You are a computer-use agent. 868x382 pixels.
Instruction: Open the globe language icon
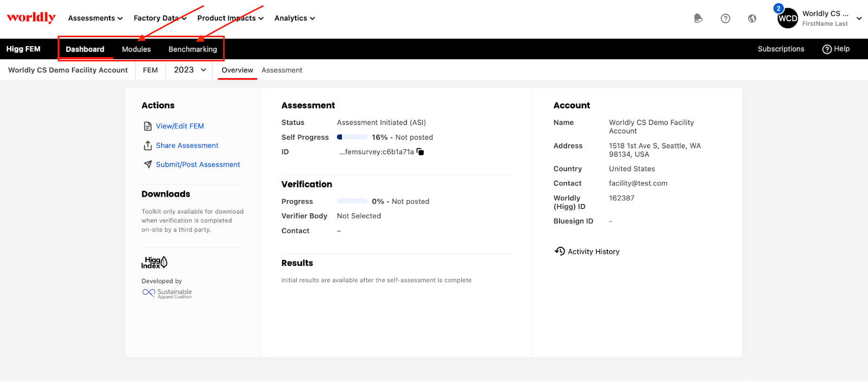[752, 18]
